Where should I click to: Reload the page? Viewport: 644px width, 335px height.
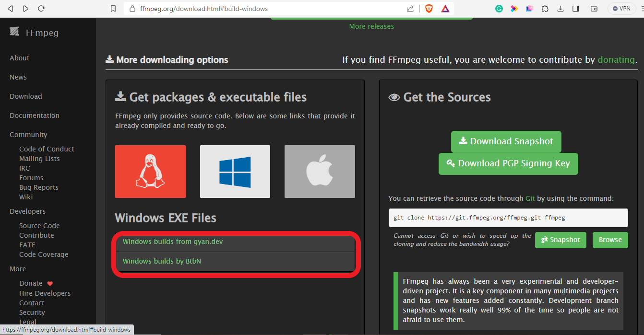pyautogui.click(x=41, y=9)
